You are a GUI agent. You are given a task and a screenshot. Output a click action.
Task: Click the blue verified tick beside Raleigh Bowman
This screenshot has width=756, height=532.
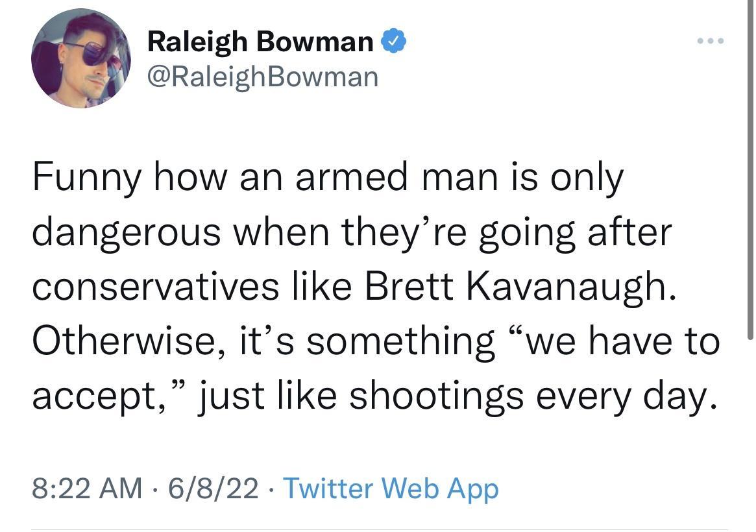click(x=395, y=40)
